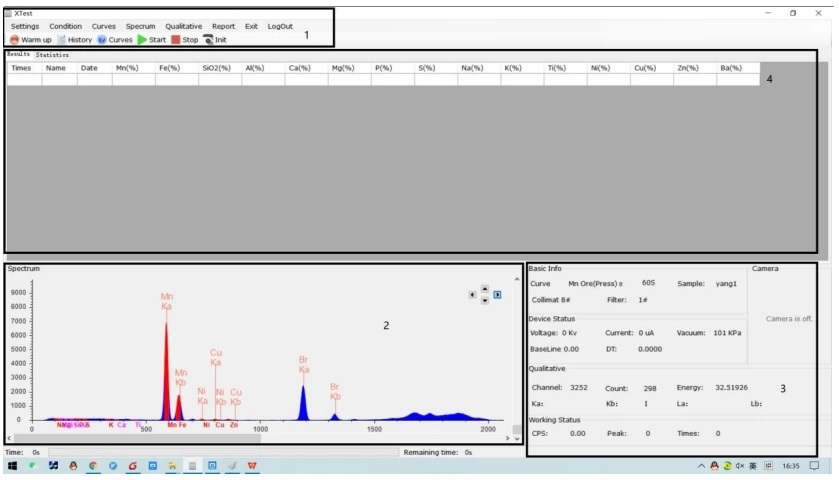Click the Exit menu item
Screen dimensions: 839x480
pyautogui.click(x=251, y=26)
